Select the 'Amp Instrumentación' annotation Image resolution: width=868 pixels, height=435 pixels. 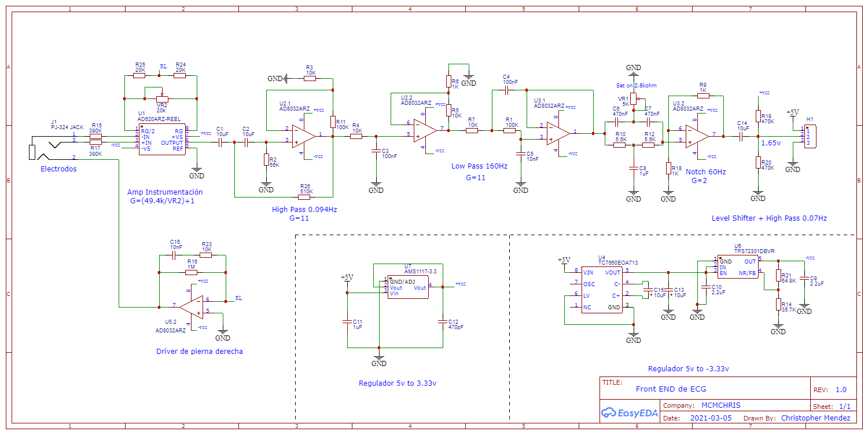pos(165,192)
